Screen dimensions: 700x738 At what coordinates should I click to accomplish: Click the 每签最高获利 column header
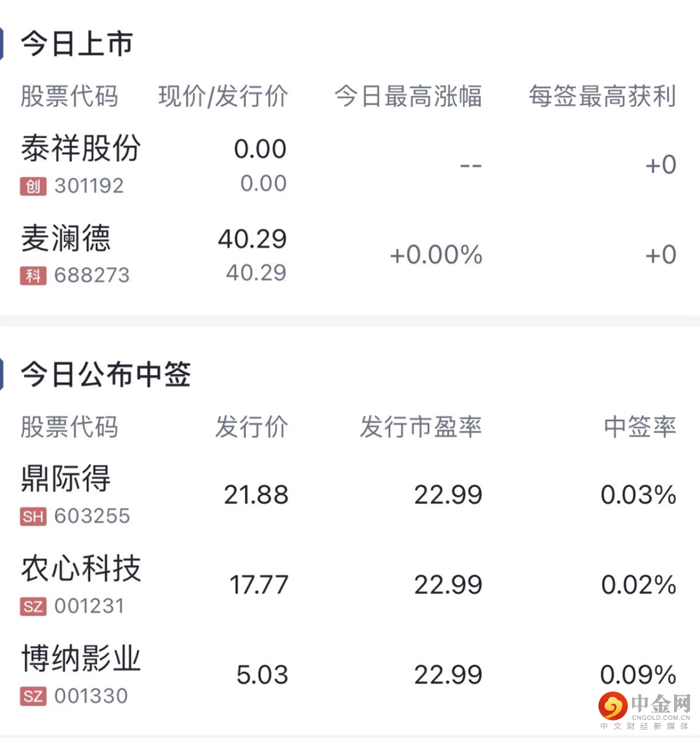602,97
